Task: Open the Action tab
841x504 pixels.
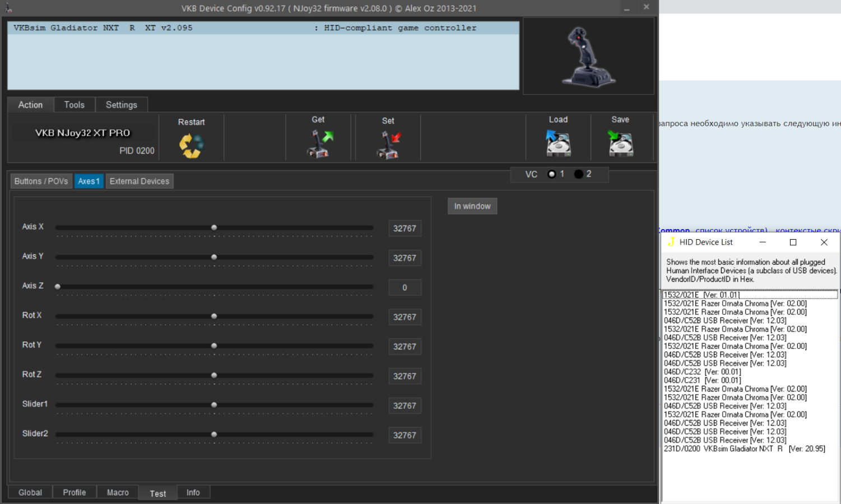Action: [x=30, y=105]
